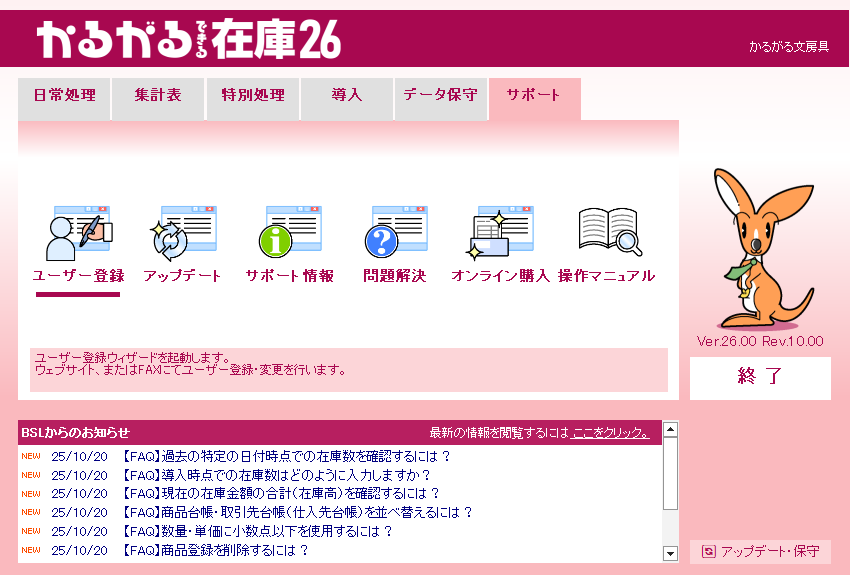Open FAQ on 導入時点での在庫数 entry
The height and width of the screenshot is (575, 850).
coord(276,475)
